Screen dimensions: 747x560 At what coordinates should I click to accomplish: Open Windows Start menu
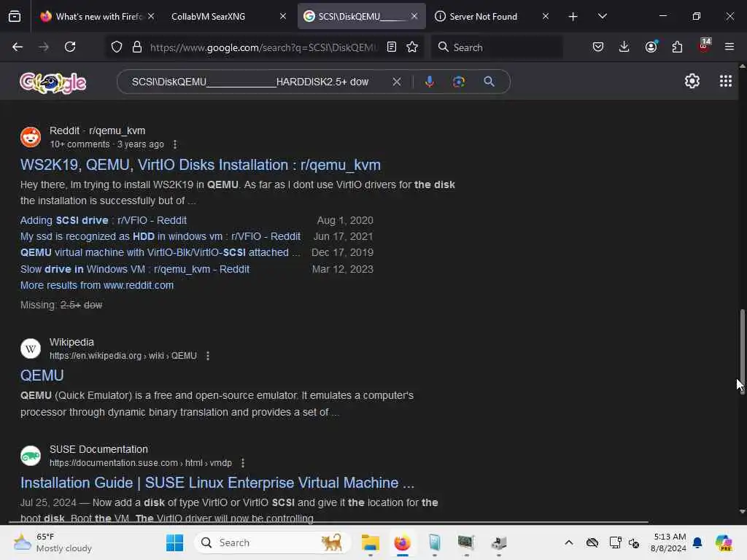point(174,542)
